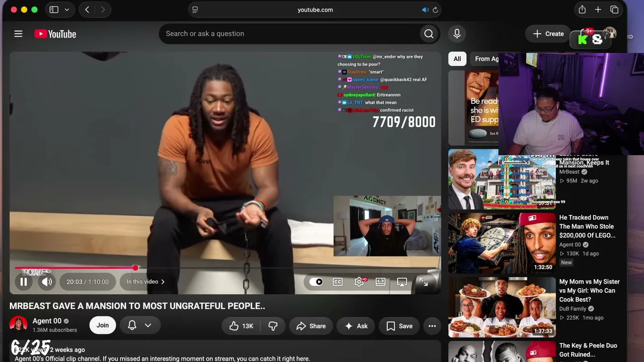The width and height of the screenshot is (644, 362).
Task: Open the Safari tab group dropdown chevron
Action: [x=66, y=10]
